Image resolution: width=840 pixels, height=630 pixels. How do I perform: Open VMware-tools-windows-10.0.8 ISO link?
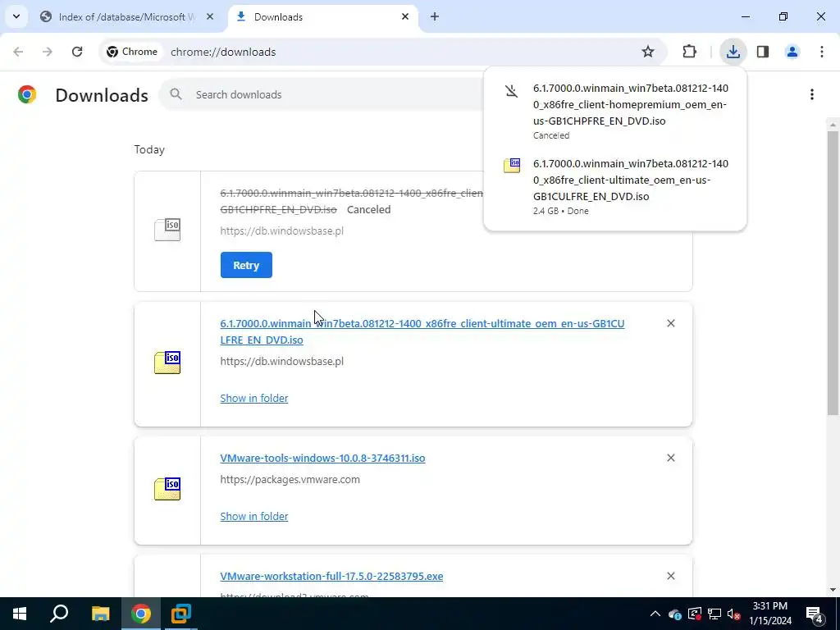pyautogui.click(x=322, y=458)
